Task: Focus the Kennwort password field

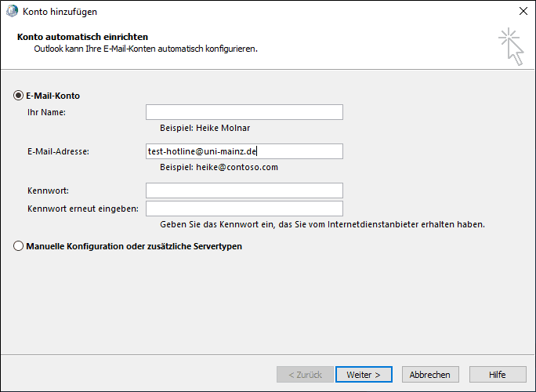Action: (x=244, y=191)
